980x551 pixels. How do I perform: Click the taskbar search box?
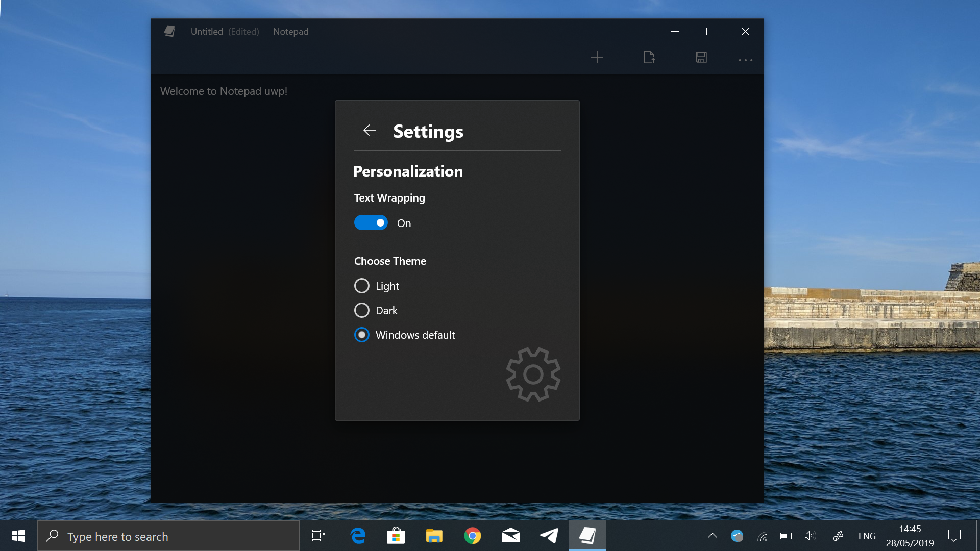pos(168,536)
